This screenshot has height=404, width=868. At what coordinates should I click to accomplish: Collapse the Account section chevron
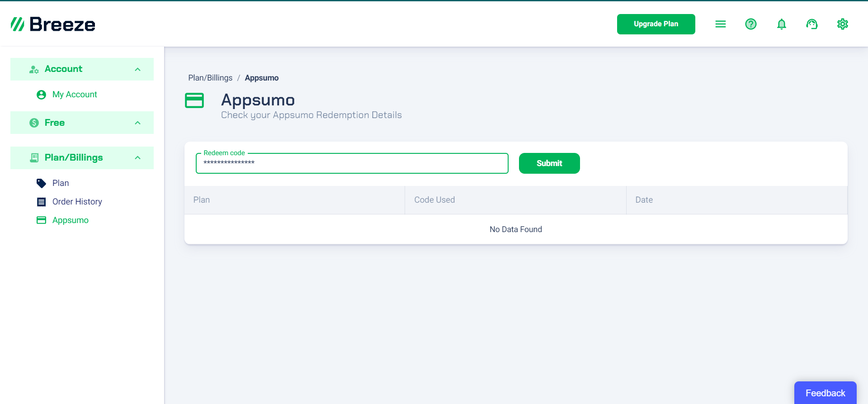pos(138,69)
